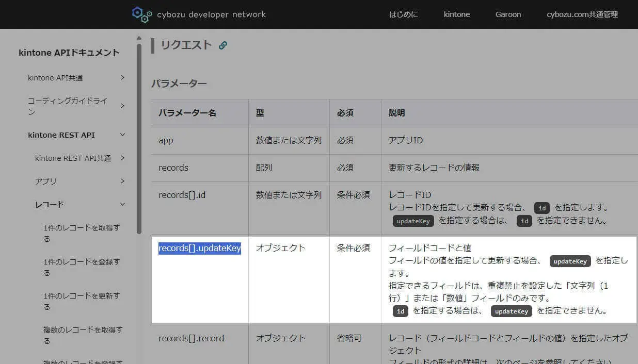Select kintone REST API共通 in the sidebar
This screenshot has height=364, width=638.
click(x=73, y=158)
